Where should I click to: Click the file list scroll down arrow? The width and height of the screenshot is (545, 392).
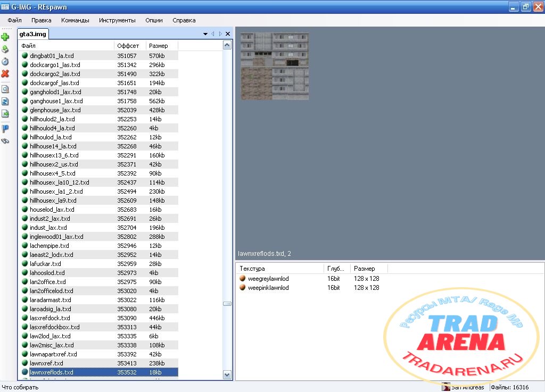[x=227, y=374]
